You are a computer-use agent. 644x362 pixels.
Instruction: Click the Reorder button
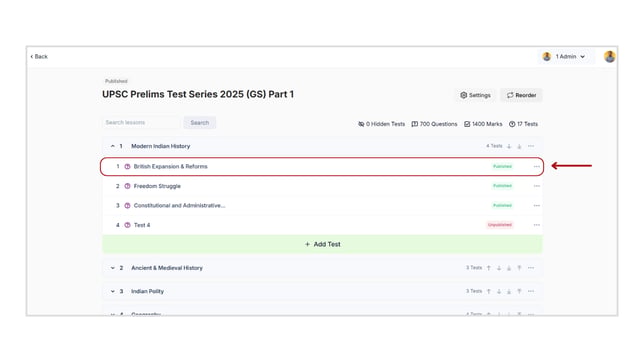521,95
